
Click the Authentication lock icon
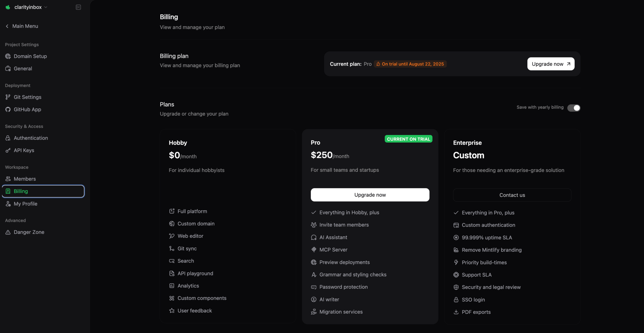point(8,138)
